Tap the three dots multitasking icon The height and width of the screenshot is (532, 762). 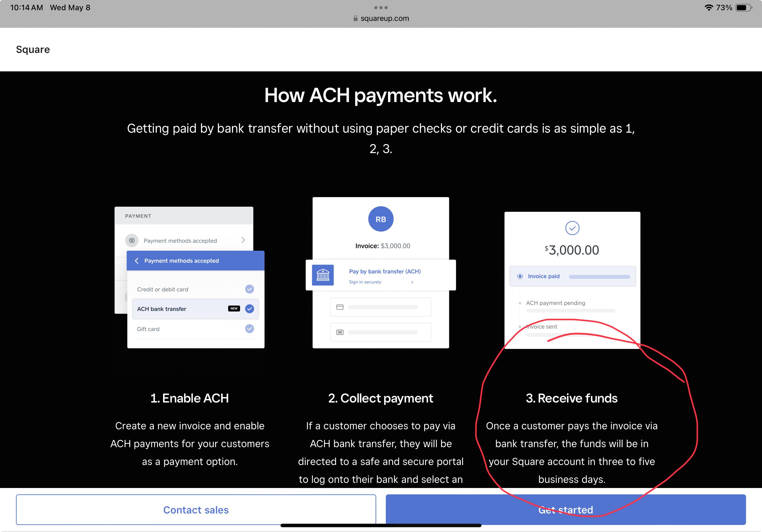click(381, 8)
